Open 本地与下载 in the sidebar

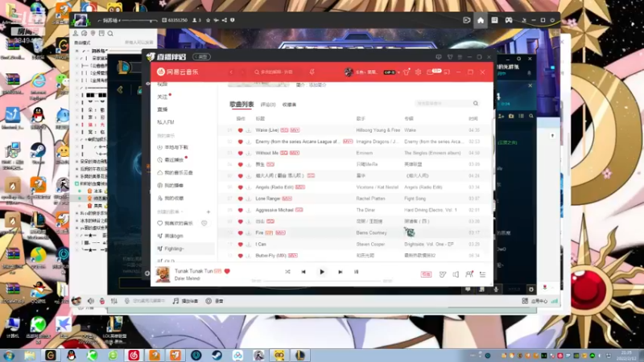coord(173,147)
